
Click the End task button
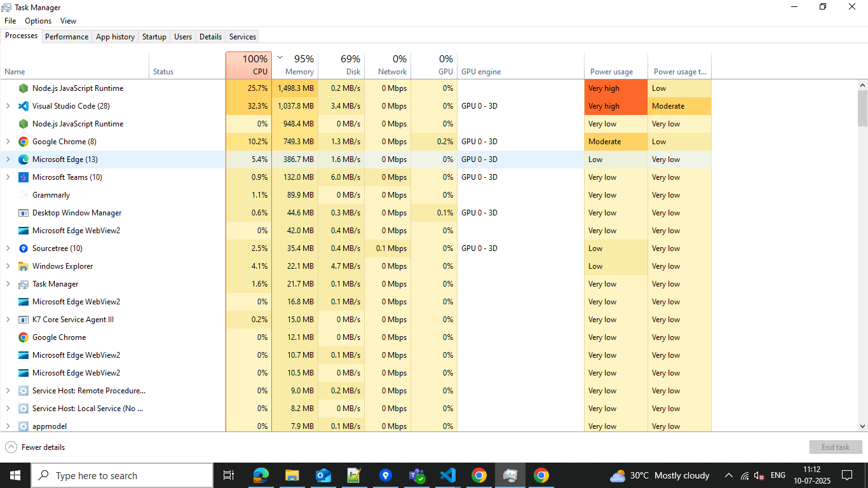[835, 447]
